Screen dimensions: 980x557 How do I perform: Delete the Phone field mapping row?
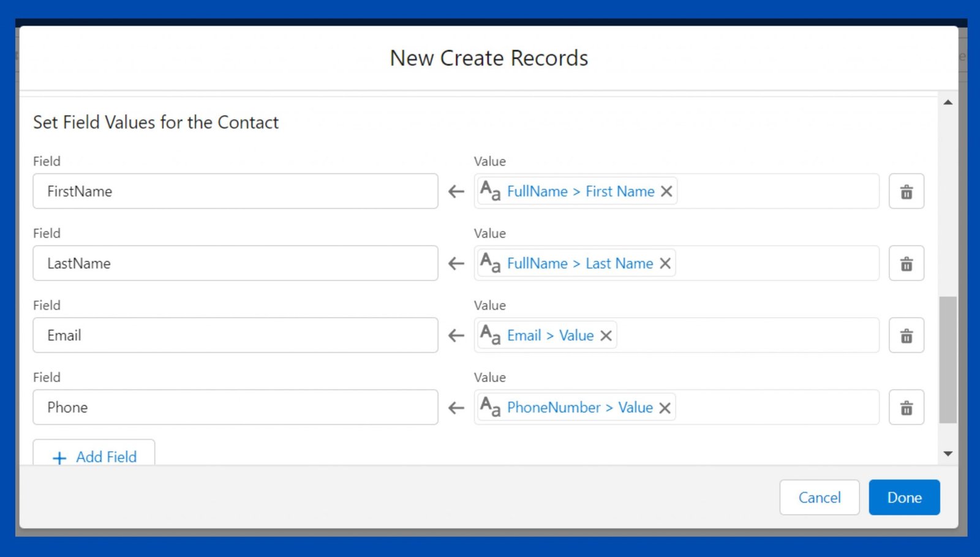907,407
